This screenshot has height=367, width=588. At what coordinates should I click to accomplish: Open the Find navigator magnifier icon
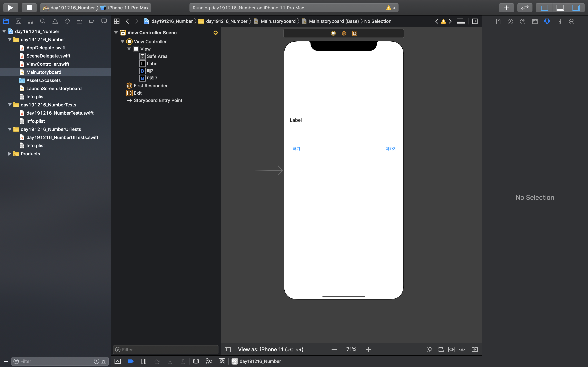pos(43,21)
